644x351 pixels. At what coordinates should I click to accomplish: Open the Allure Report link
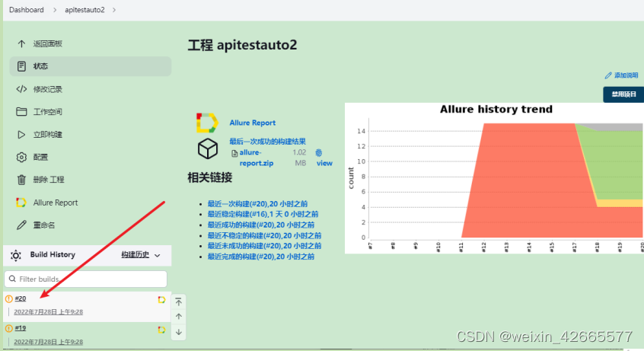pyautogui.click(x=252, y=123)
